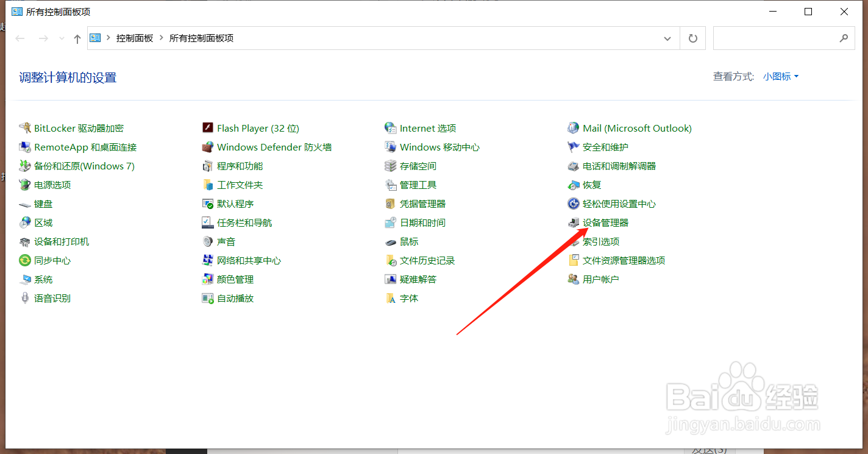
Task: Click the search magnifier icon
Action: click(x=844, y=38)
